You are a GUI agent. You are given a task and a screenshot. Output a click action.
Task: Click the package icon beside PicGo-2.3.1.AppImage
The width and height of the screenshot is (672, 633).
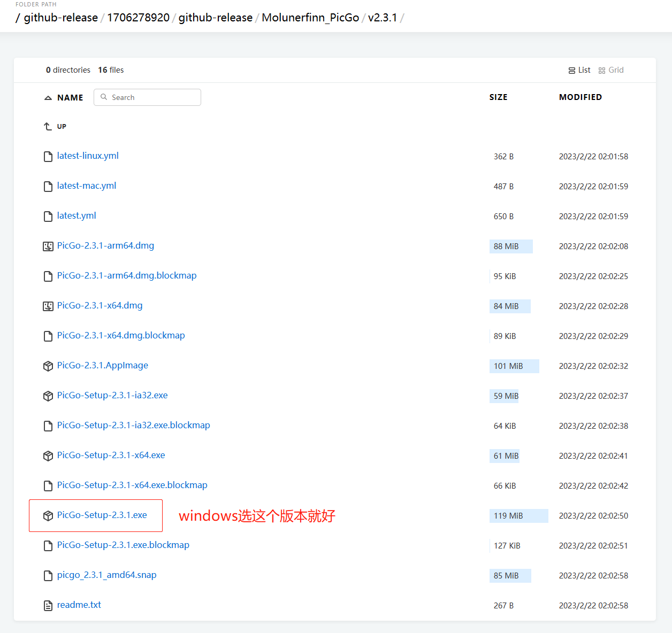click(48, 366)
